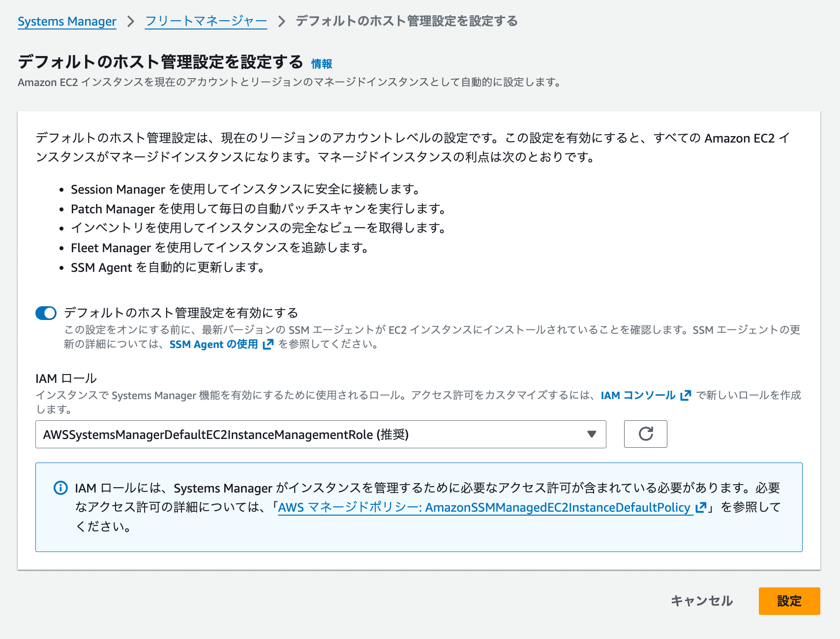Click the info circle icon in notice box
840x639 pixels.
[x=60, y=488]
